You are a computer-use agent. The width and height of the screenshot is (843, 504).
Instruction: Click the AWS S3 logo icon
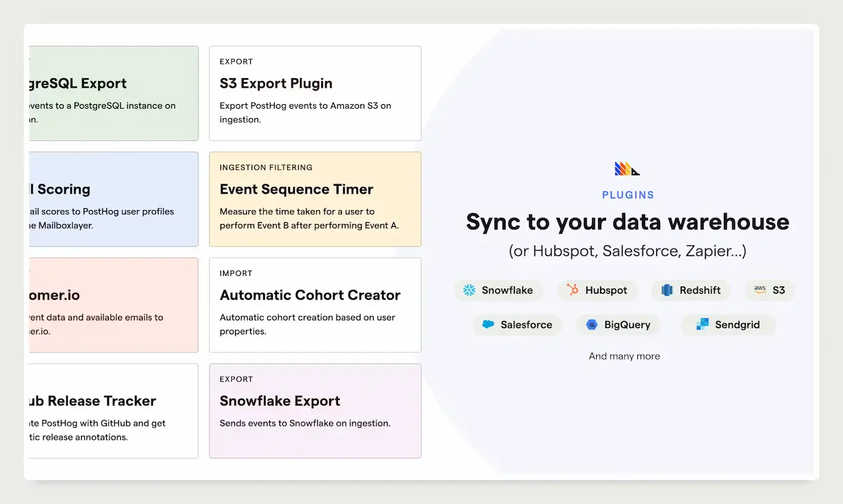[x=759, y=290]
